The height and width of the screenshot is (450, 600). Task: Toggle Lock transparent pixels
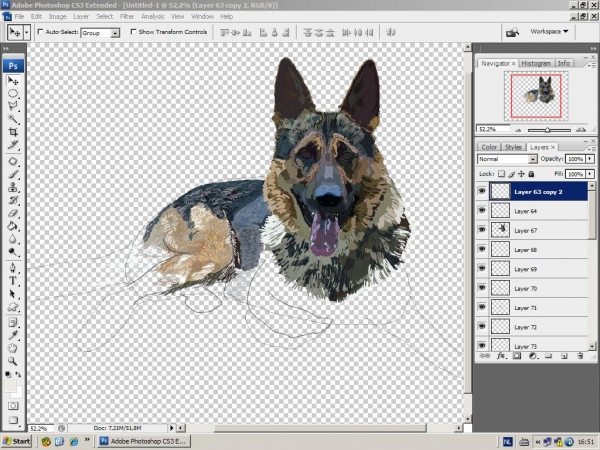tap(501, 174)
